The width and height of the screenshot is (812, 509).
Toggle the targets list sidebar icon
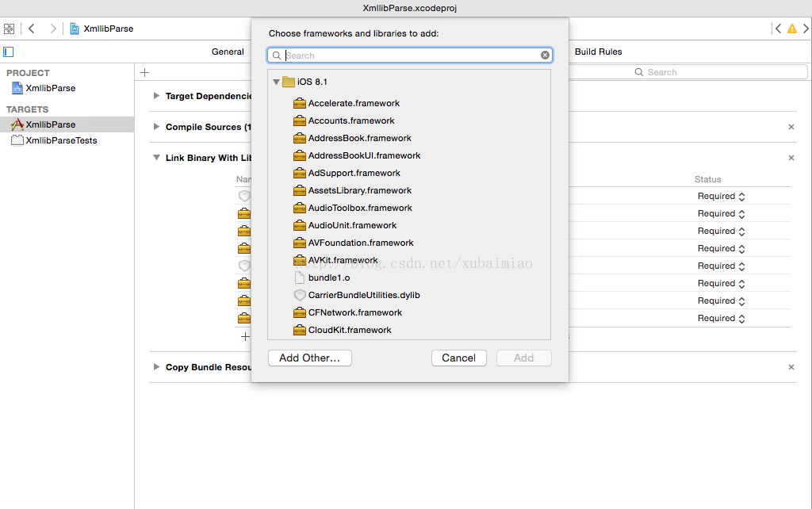click(8, 52)
